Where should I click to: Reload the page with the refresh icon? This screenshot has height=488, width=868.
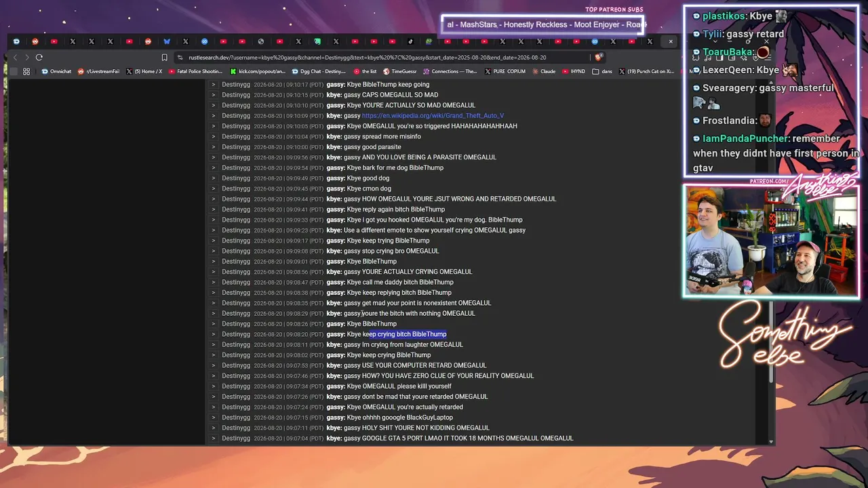pos(39,58)
